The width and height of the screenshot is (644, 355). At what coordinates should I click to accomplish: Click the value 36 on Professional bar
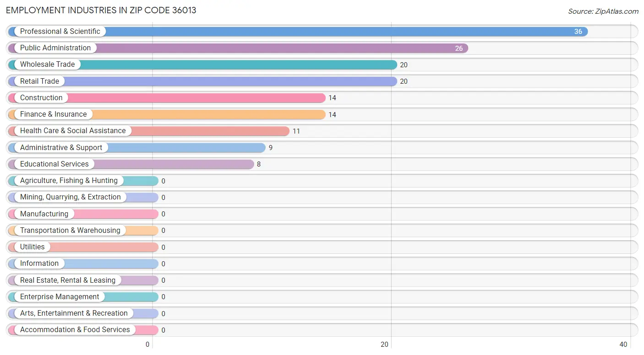(578, 32)
